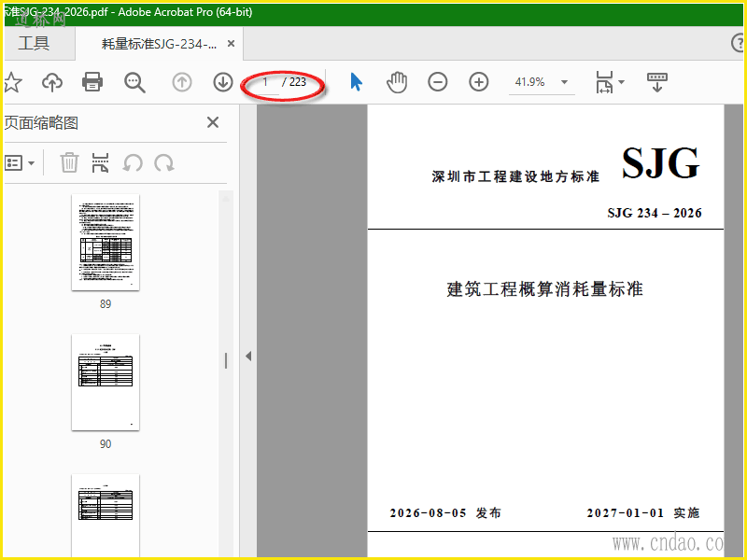Expand the page display options arrow

(x=621, y=82)
